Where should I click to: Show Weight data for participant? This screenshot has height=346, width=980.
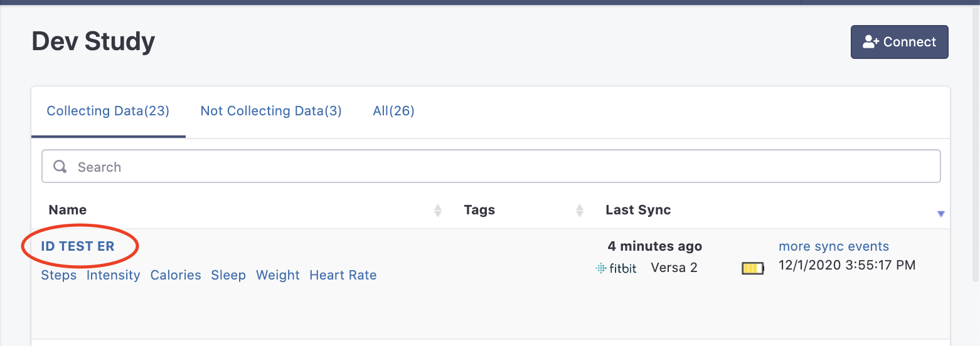tap(278, 275)
